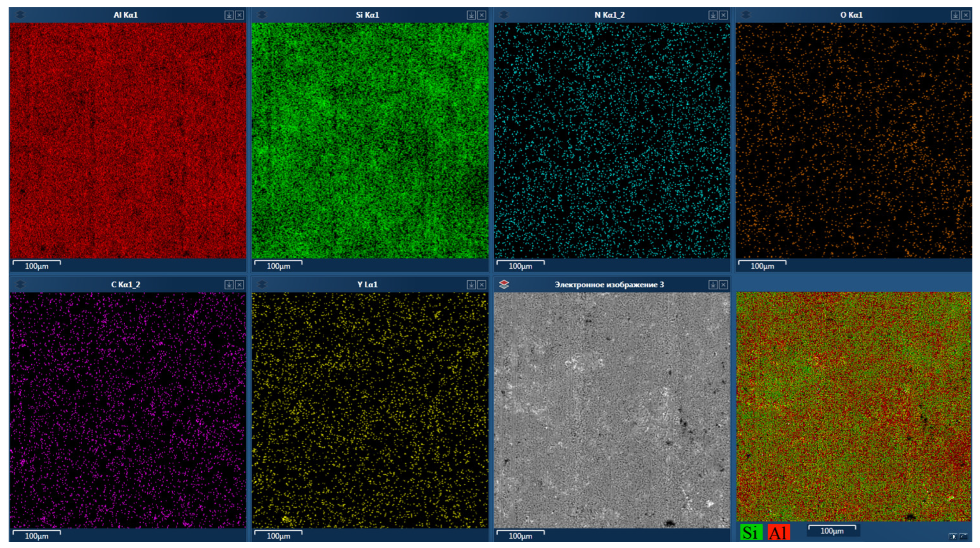Image resolution: width=980 pixels, height=548 pixels.
Task: Click the layers icon in Al Kα1 panel
Action: (20, 15)
